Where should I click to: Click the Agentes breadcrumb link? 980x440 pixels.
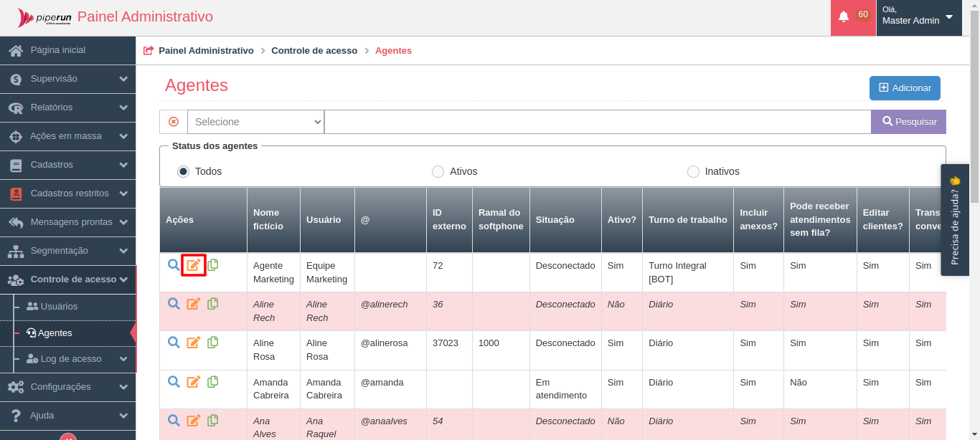(x=393, y=51)
